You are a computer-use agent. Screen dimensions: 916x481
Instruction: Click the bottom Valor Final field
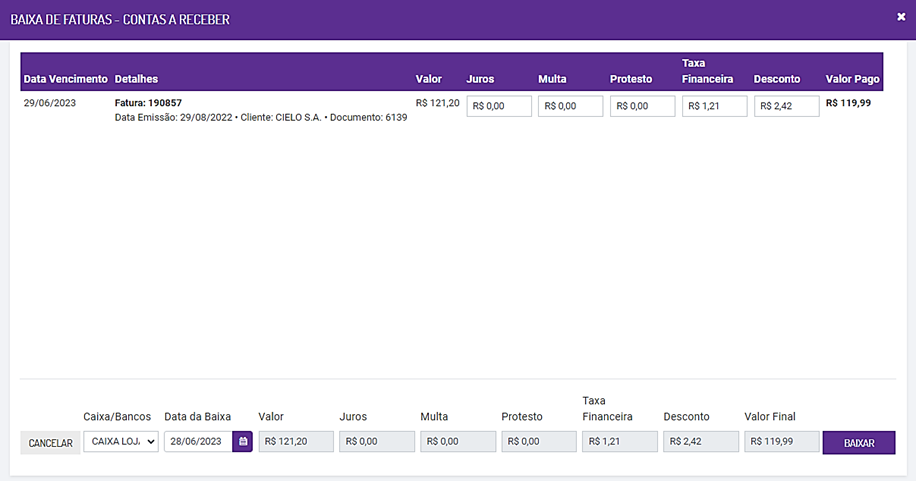click(782, 442)
